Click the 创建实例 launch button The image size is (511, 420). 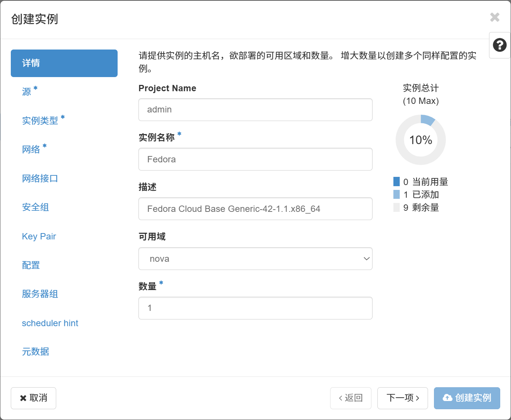467,398
